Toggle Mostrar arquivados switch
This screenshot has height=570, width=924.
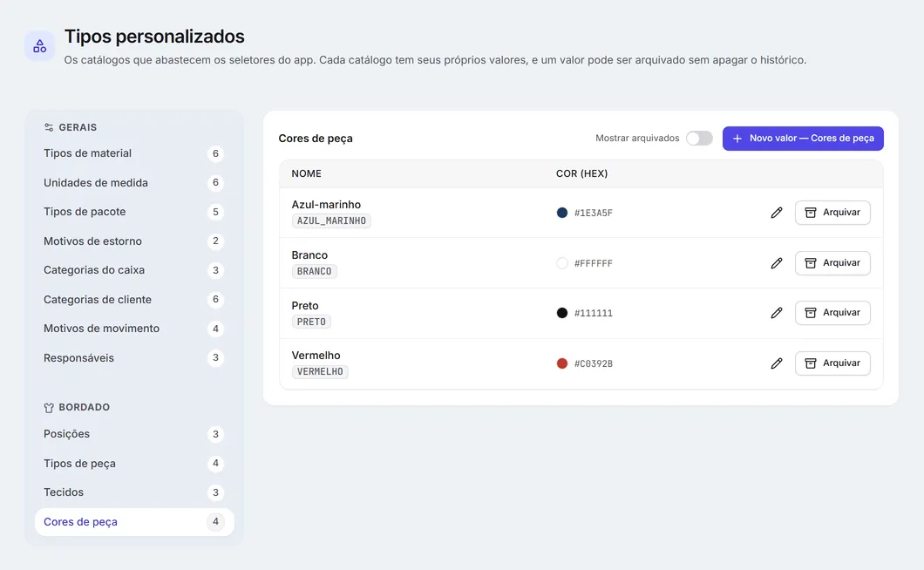point(699,138)
